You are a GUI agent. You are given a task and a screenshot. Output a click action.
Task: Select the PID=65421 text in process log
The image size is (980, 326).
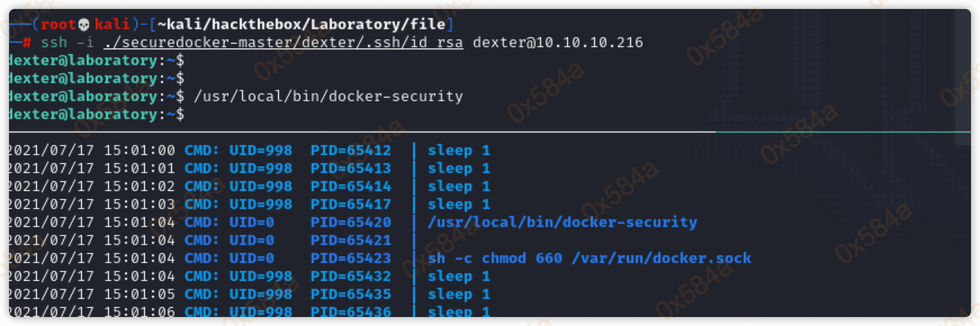click(x=350, y=241)
